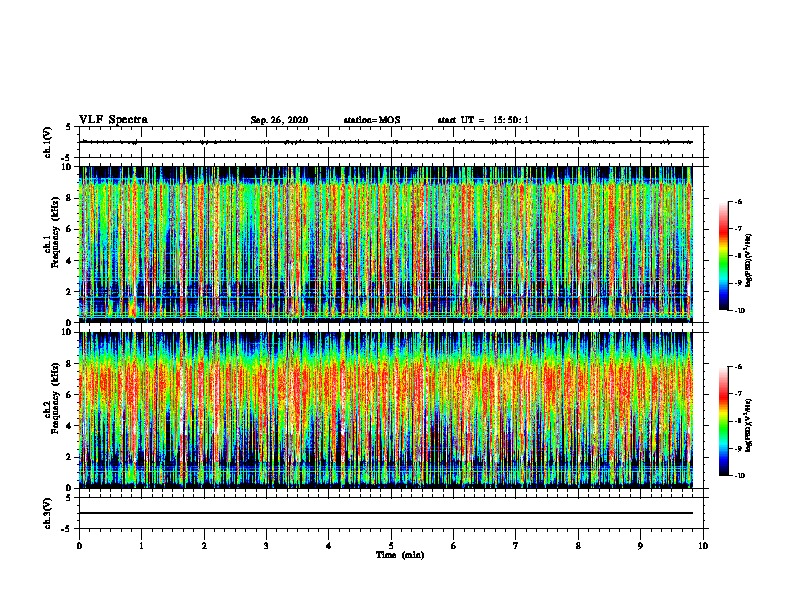Click time axis tick label '5'
Viewport: 792px width, 612px height.
pyautogui.click(x=391, y=546)
